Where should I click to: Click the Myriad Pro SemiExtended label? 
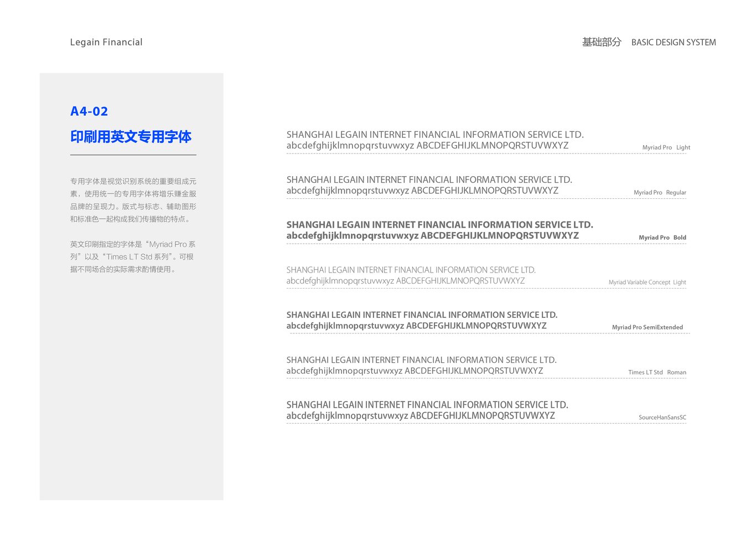648,327
